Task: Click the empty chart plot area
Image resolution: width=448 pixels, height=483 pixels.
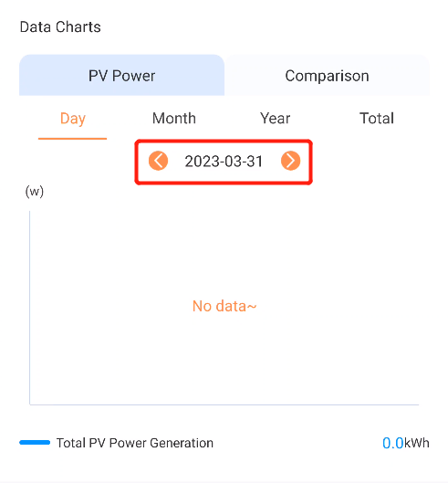Action: pos(224,308)
